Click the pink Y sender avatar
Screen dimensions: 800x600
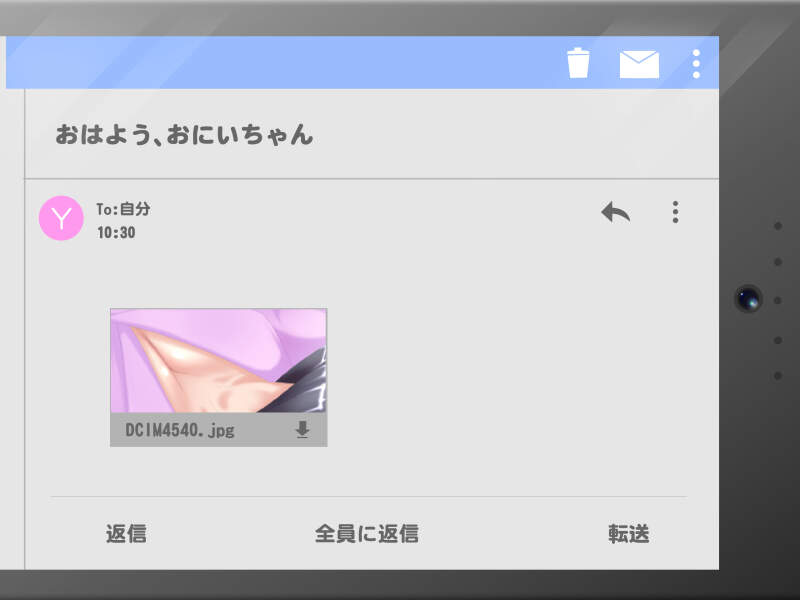[61, 218]
